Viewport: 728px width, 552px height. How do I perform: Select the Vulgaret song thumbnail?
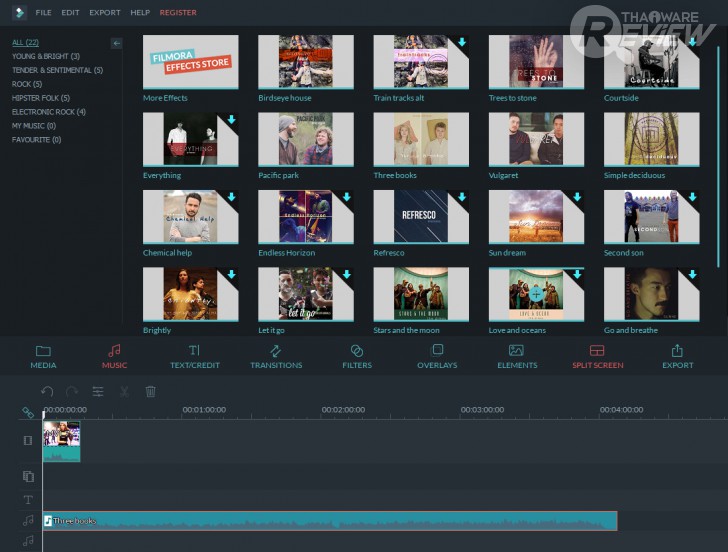click(x=536, y=139)
